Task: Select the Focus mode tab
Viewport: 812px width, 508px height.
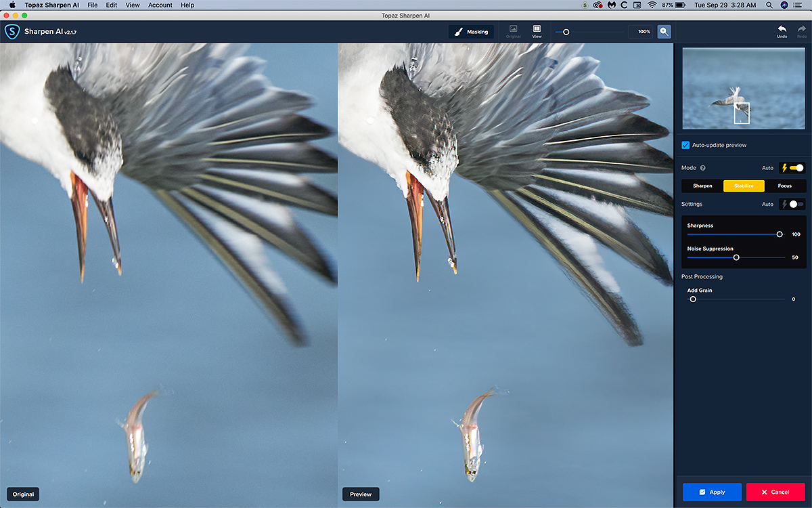Action: click(x=785, y=186)
